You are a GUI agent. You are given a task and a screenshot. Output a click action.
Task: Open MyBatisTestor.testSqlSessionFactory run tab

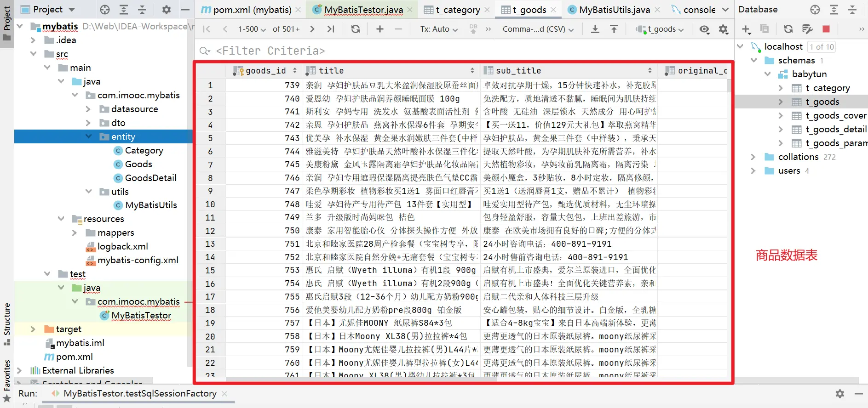coord(140,394)
